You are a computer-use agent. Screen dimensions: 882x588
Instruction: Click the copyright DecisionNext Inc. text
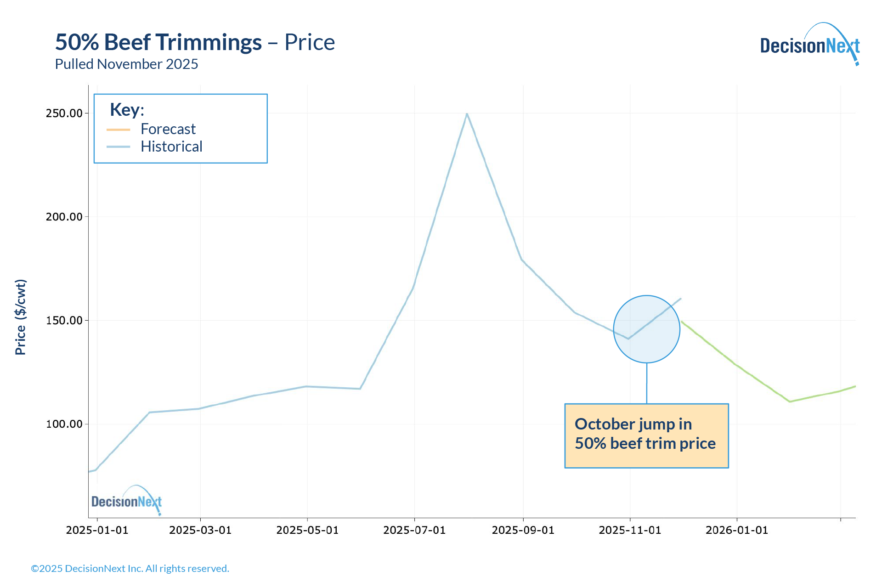pos(130,569)
